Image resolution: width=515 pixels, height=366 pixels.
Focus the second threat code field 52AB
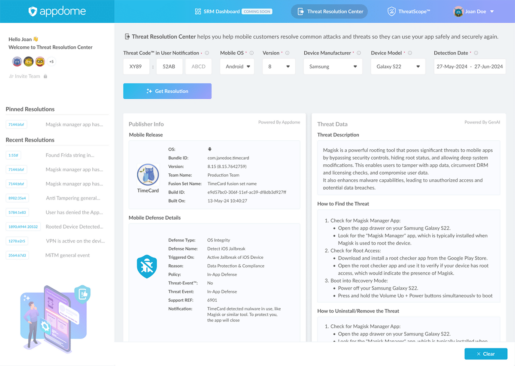169,67
